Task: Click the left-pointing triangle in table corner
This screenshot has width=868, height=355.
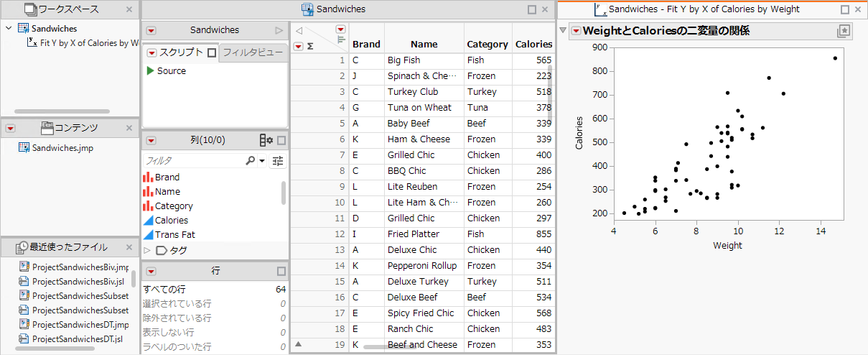Action: 299,30
